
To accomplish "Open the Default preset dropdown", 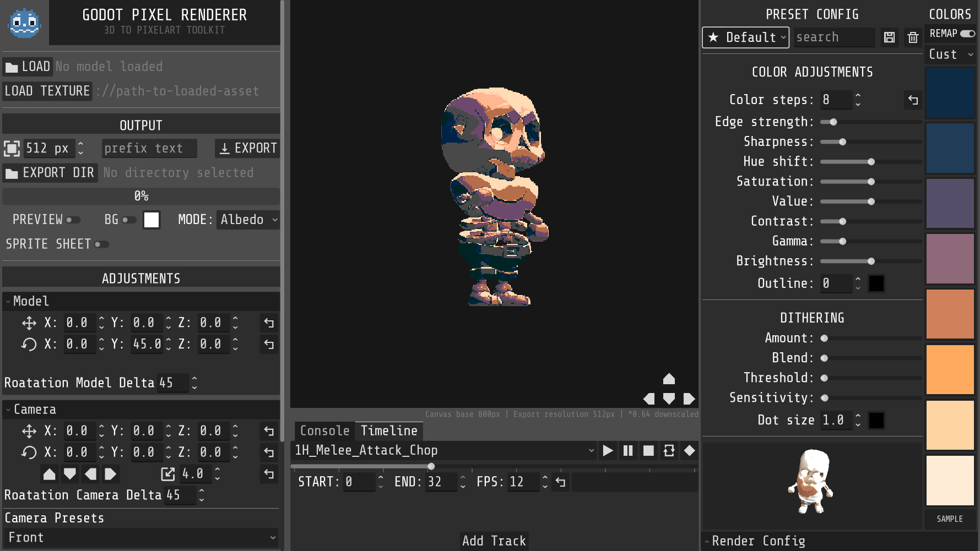I will tap(745, 37).
